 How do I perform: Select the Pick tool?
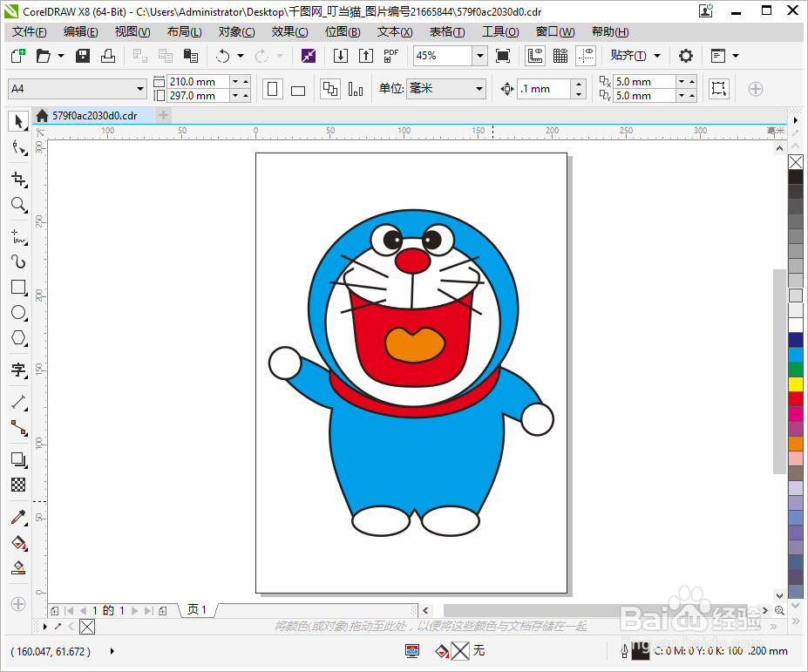[x=18, y=122]
